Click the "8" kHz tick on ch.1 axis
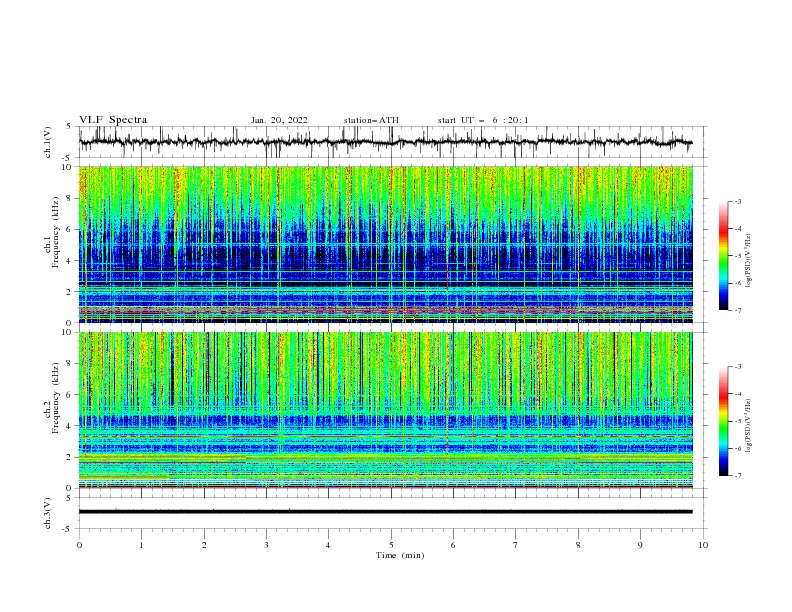The width and height of the screenshot is (792, 612). [x=70, y=198]
